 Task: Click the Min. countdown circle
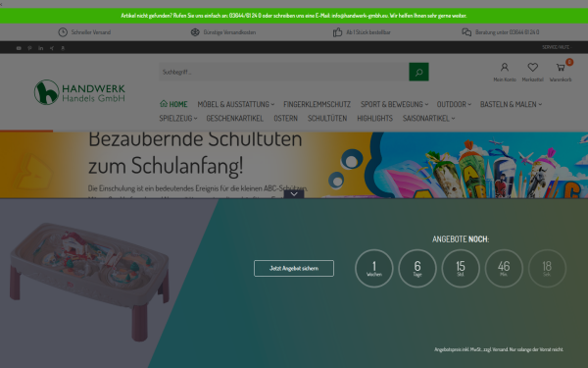[504, 269]
